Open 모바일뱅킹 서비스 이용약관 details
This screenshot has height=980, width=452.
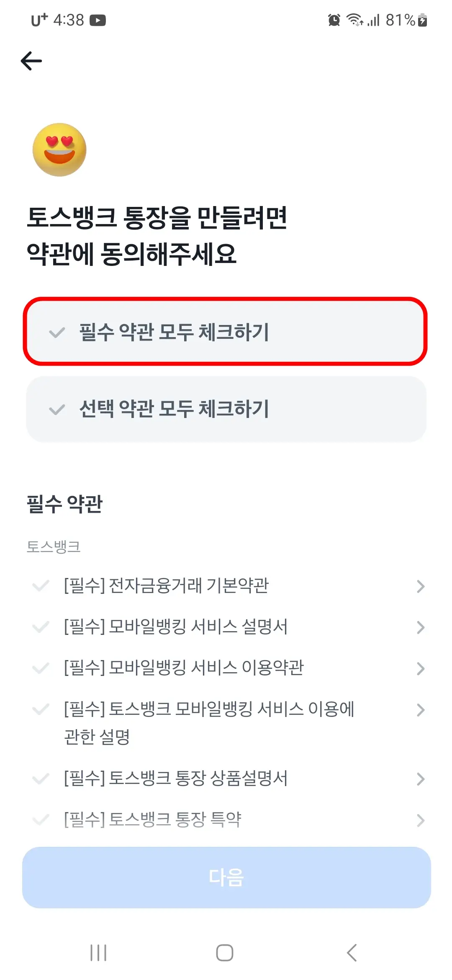[421, 668]
